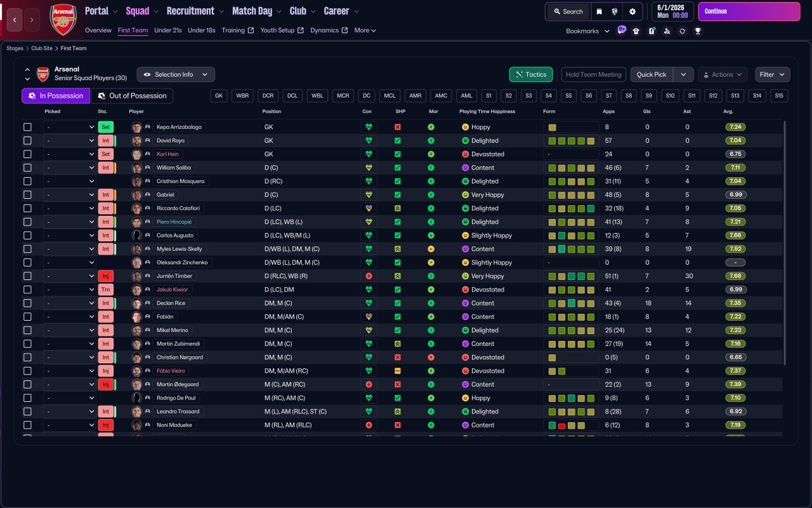Click Noni Madueke's Inj status badge
Image resolution: width=812 pixels, height=508 pixels.
click(106, 425)
